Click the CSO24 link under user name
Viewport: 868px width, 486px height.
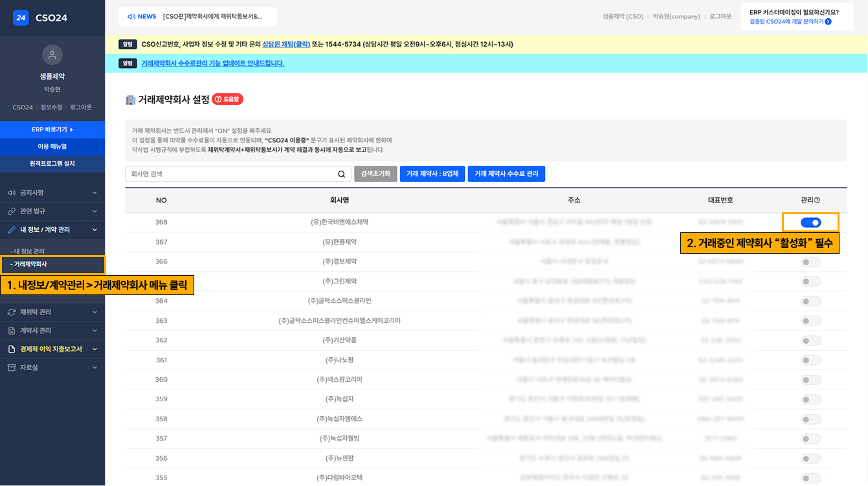click(23, 107)
